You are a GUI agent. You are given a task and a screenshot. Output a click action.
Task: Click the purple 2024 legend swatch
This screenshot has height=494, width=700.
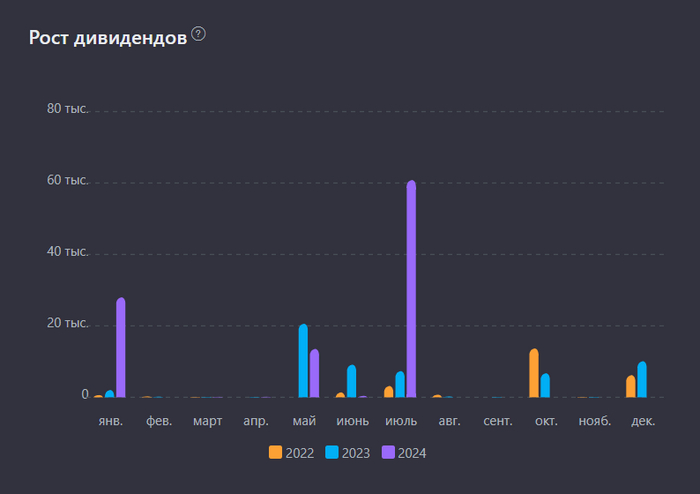388,452
